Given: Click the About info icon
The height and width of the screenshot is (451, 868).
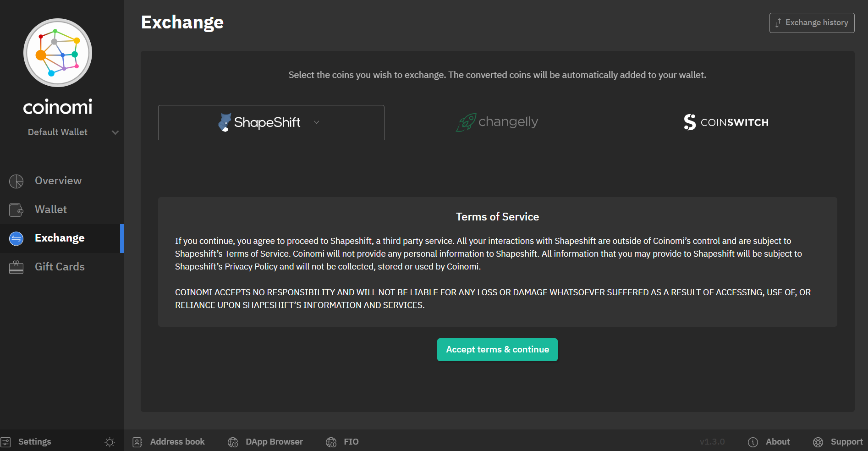Looking at the screenshot, I should pos(753,442).
